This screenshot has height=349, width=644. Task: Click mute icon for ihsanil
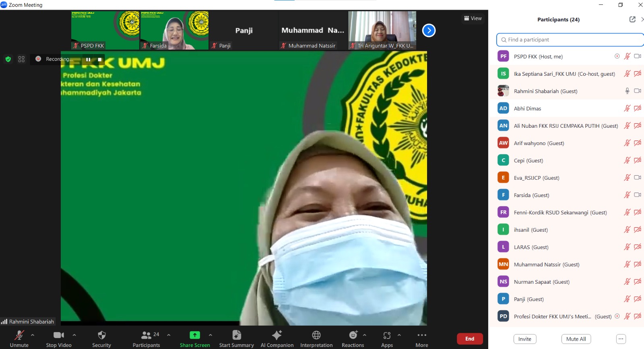[x=627, y=230]
